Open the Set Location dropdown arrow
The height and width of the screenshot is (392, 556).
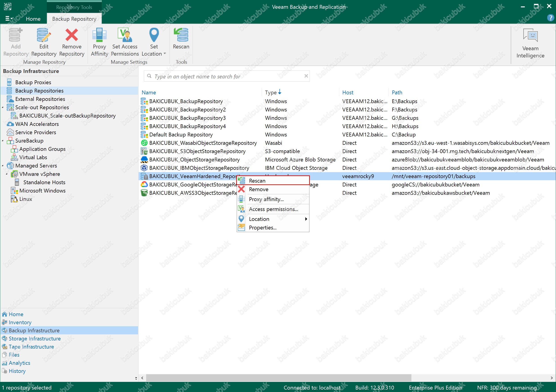point(165,54)
